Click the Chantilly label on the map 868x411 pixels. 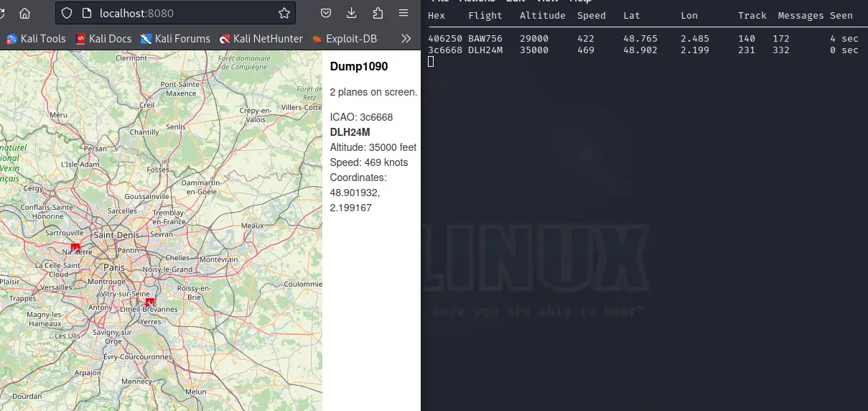(144, 132)
